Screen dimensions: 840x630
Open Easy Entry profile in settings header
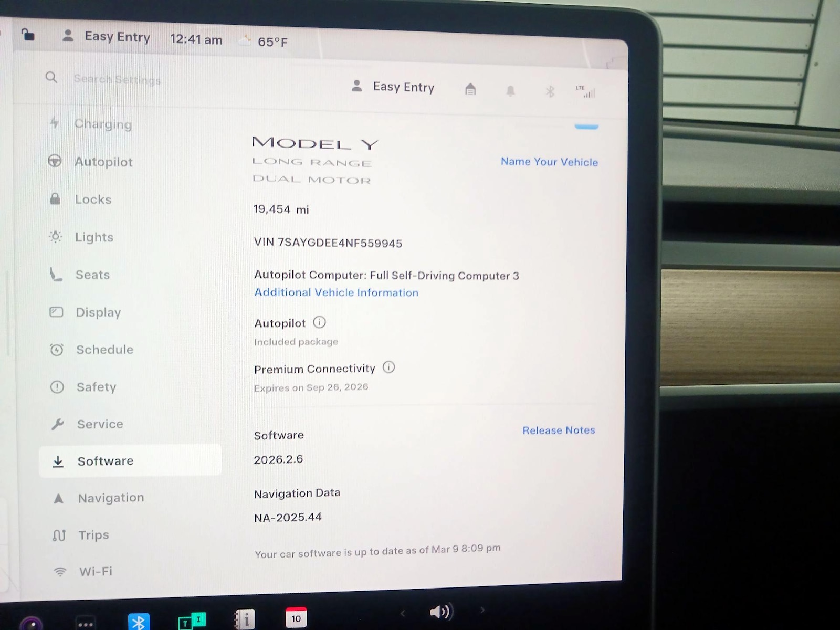[393, 87]
